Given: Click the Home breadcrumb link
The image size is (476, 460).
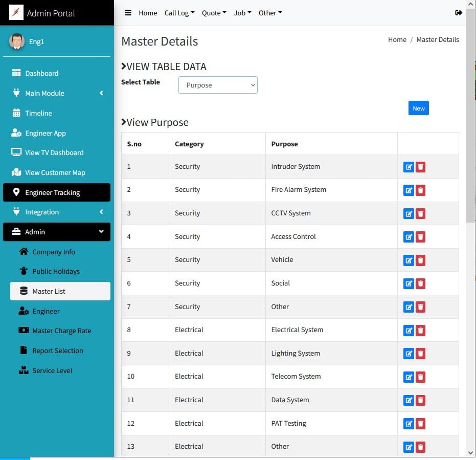Looking at the screenshot, I should point(397,39).
